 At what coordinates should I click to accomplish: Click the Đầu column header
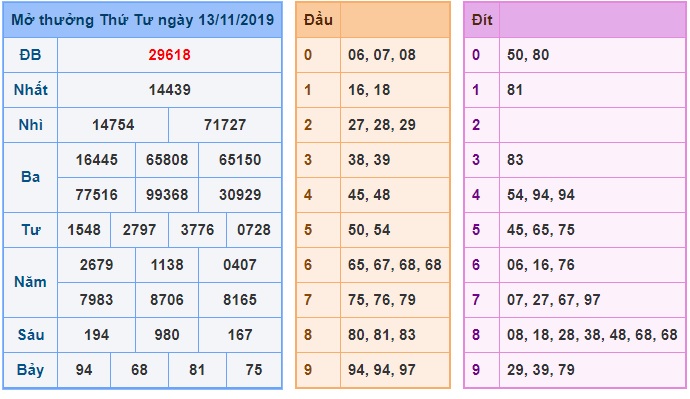pyautogui.click(x=318, y=20)
